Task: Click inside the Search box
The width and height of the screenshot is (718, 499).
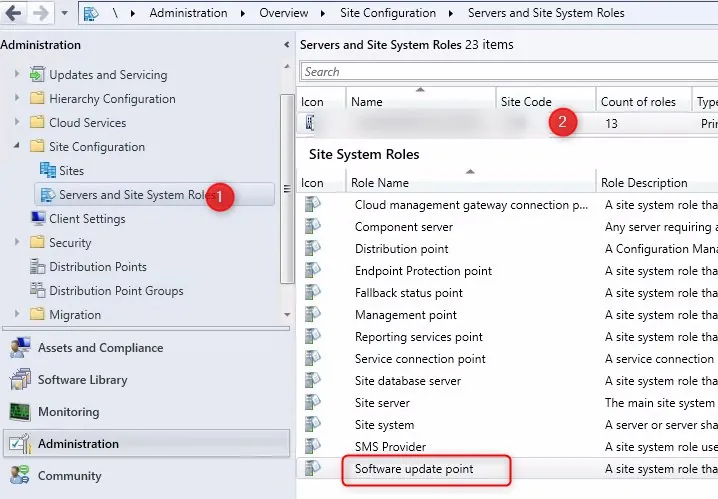Action: coord(500,72)
